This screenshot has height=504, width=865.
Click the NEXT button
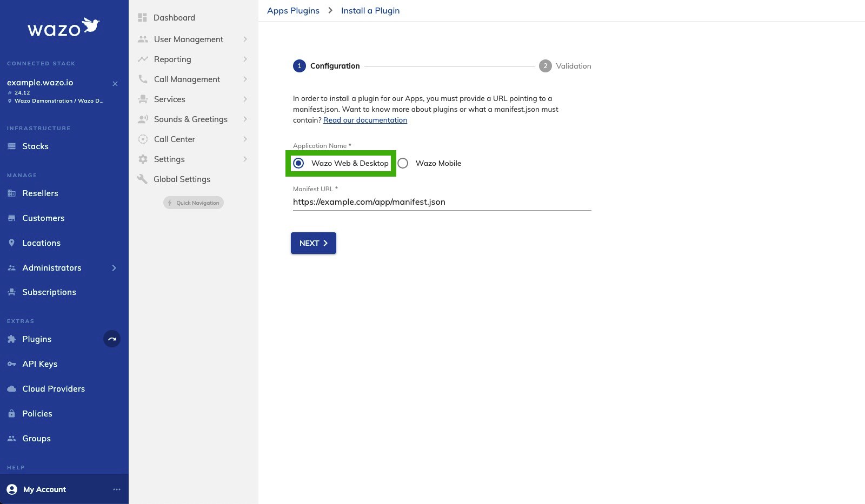click(314, 243)
